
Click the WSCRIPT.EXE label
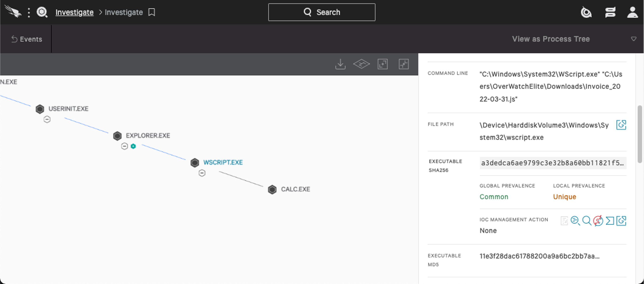coord(223,162)
